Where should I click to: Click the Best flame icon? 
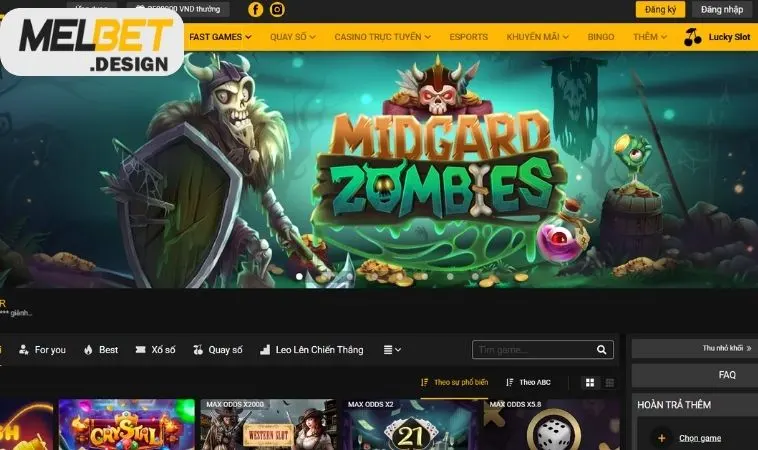tap(88, 349)
